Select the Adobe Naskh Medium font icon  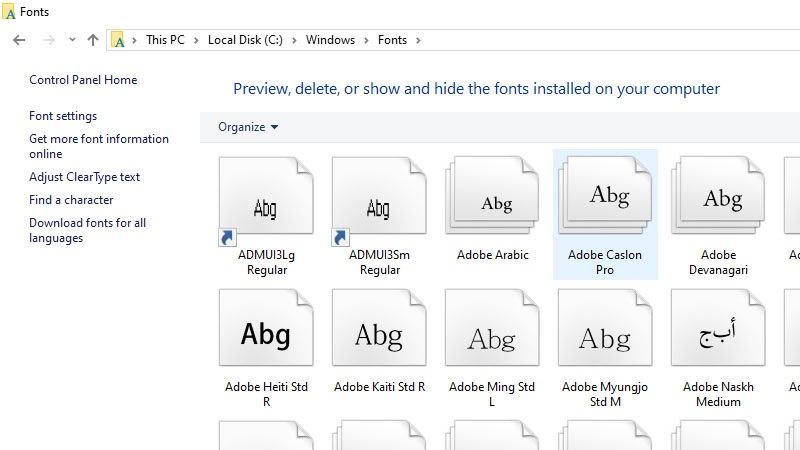pos(718,328)
